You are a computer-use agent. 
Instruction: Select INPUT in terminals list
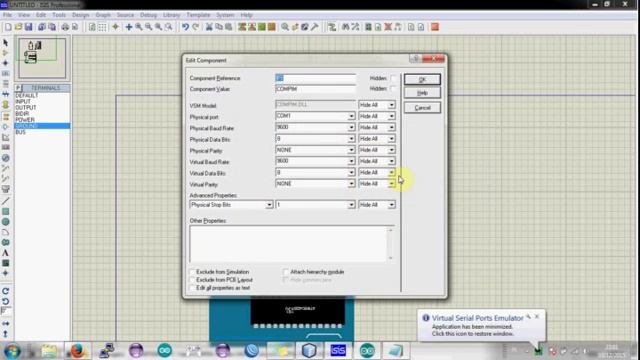click(x=23, y=101)
